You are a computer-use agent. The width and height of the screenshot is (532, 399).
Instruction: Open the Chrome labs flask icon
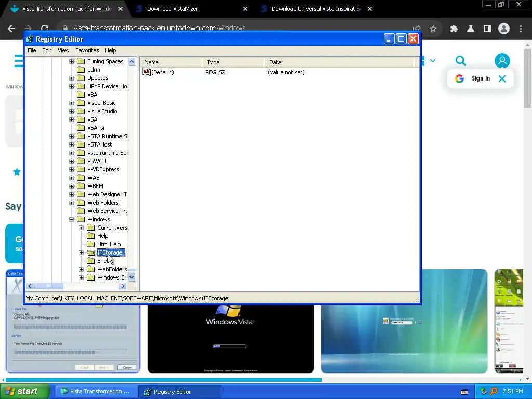tap(471, 29)
